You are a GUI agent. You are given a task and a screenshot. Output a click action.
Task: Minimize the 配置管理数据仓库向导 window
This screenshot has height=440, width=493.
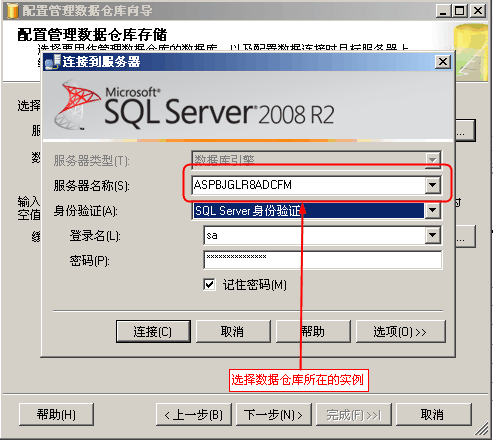point(443,11)
